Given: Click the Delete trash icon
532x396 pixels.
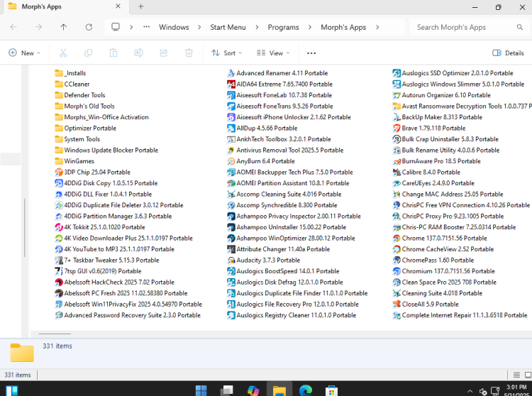Looking at the screenshot, I should tap(189, 53).
